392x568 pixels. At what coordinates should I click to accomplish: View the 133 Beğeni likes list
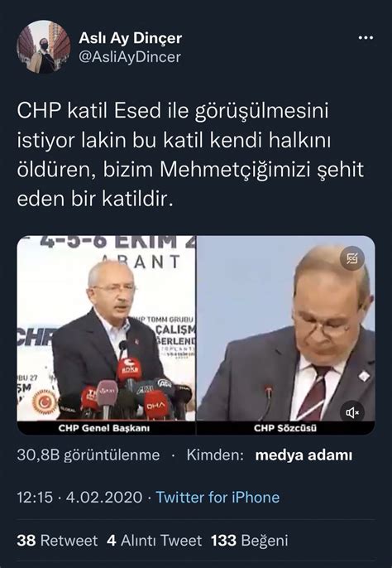250,541
